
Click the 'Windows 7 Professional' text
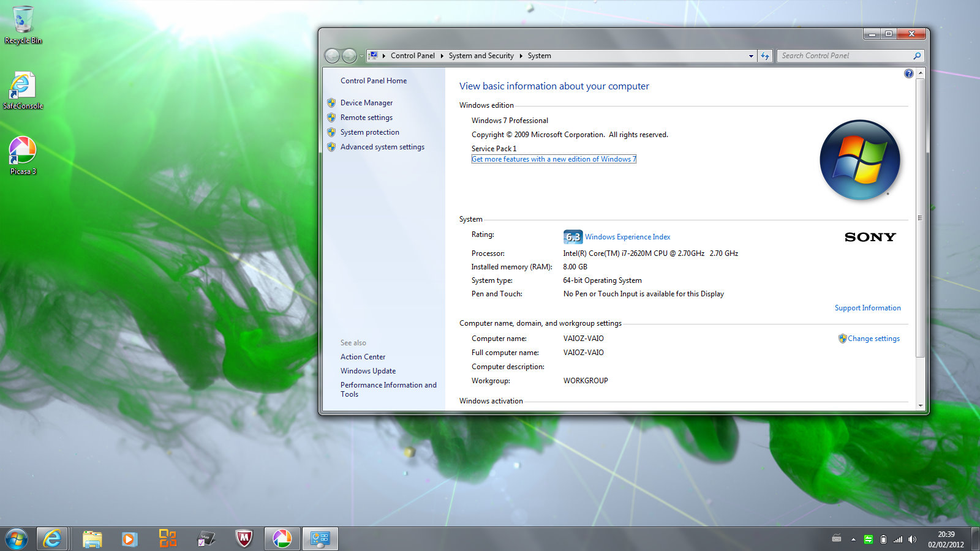510,121
